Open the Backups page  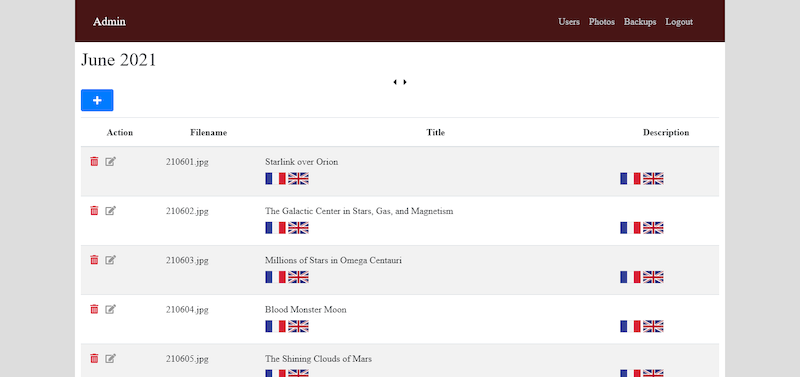tap(640, 22)
